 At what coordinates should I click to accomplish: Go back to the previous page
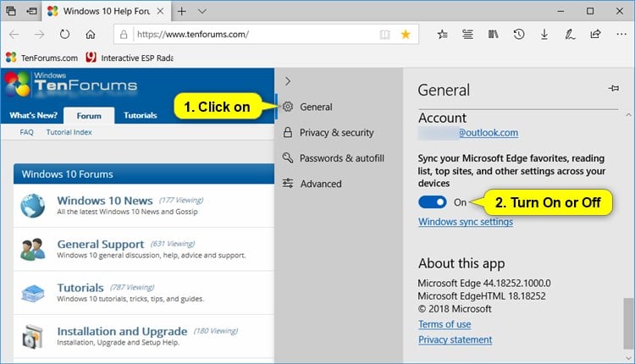click(x=14, y=35)
